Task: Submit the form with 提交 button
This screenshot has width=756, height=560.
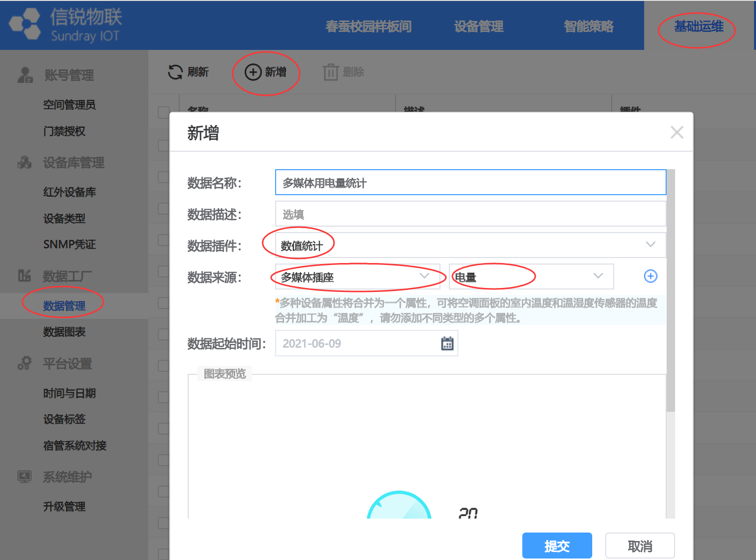Action: pyautogui.click(x=557, y=546)
